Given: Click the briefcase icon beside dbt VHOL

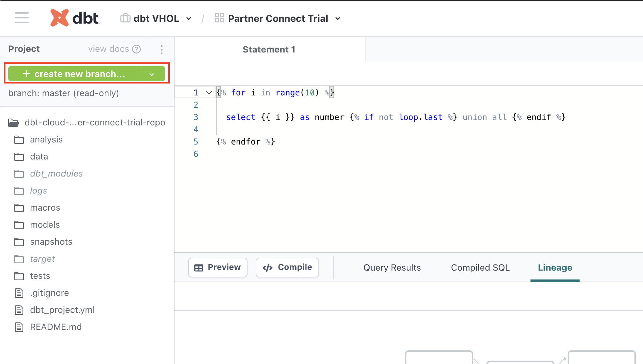Looking at the screenshot, I should pos(125,18).
